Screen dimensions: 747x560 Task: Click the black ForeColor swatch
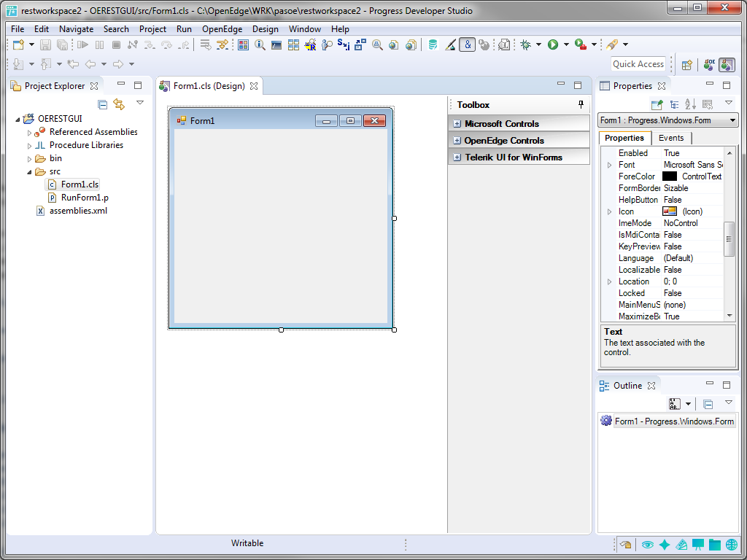point(670,176)
